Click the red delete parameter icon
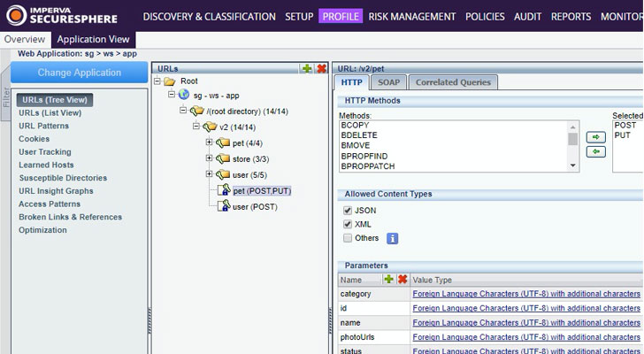This screenshot has height=354, width=644. 402,279
